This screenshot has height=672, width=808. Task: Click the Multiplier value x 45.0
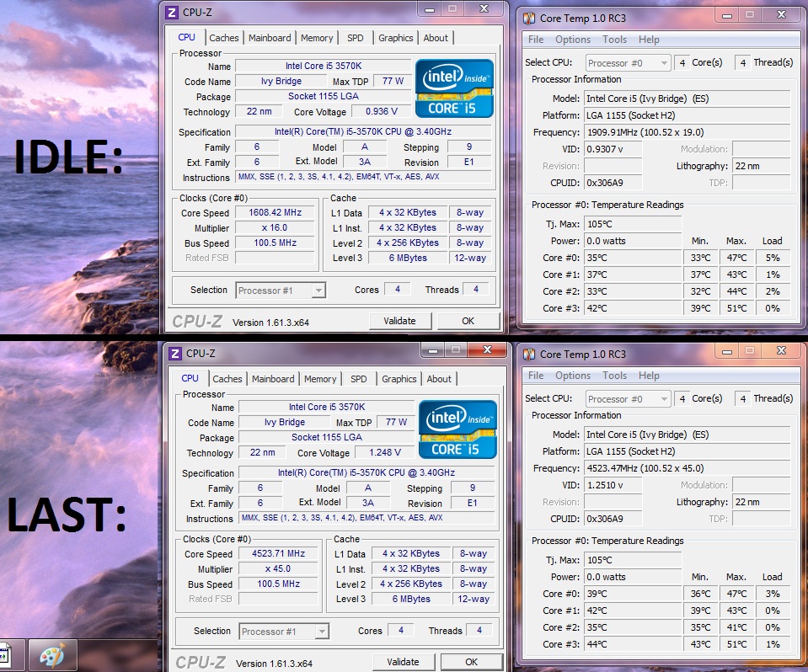pyautogui.click(x=279, y=568)
